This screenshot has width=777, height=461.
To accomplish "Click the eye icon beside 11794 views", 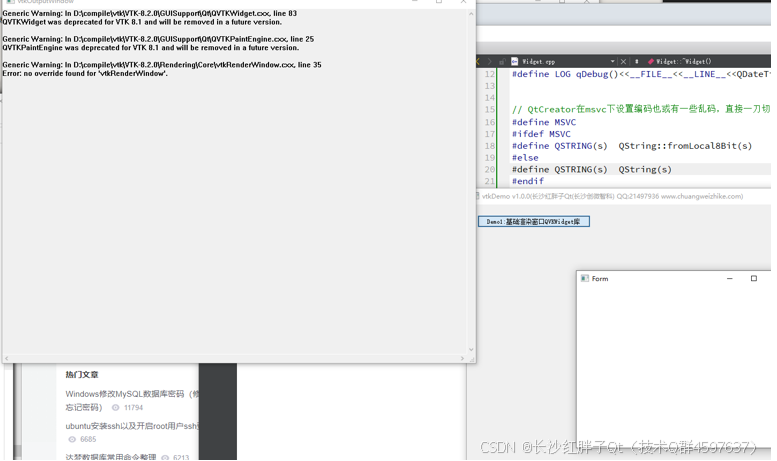I will point(115,407).
